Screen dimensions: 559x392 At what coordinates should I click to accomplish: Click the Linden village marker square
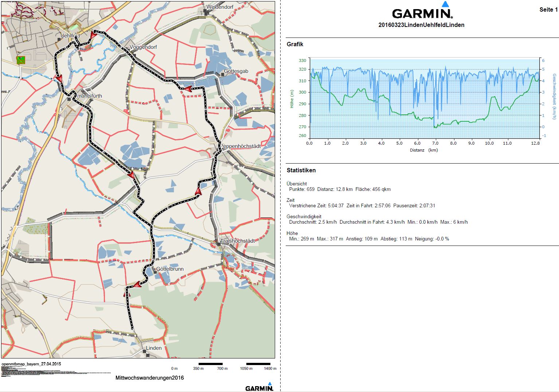[145, 352]
